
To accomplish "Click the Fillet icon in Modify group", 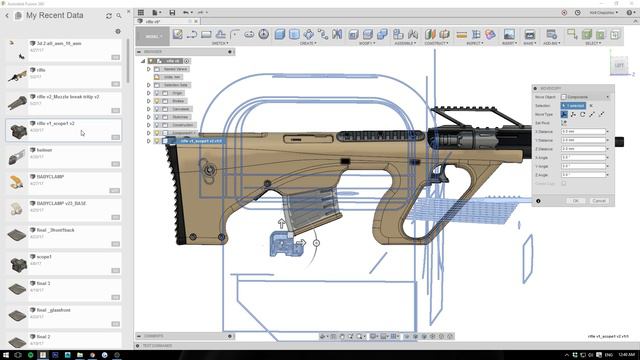I will point(368,34).
